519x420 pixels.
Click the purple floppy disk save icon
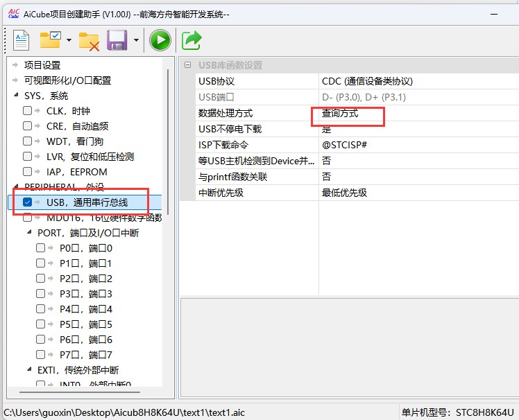(x=117, y=40)
